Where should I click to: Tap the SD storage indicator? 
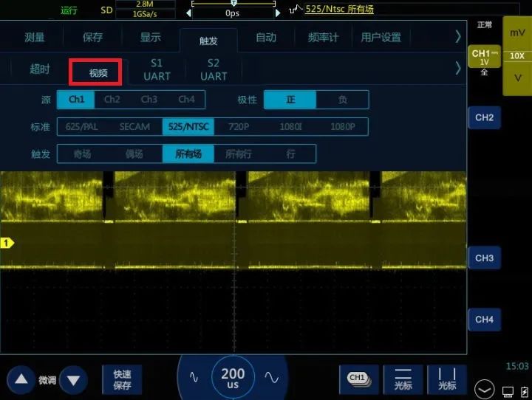(x=106, y=10)
